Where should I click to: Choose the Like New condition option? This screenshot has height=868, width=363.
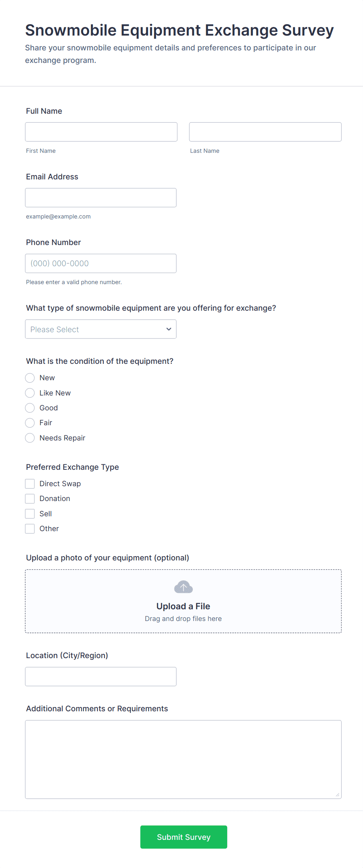point(30,393)
